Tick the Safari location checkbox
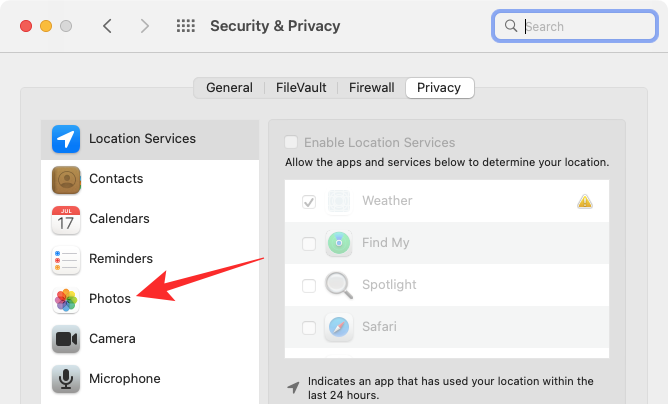The height and width of the screenshot is (404, 668). [x=309, y=327]
